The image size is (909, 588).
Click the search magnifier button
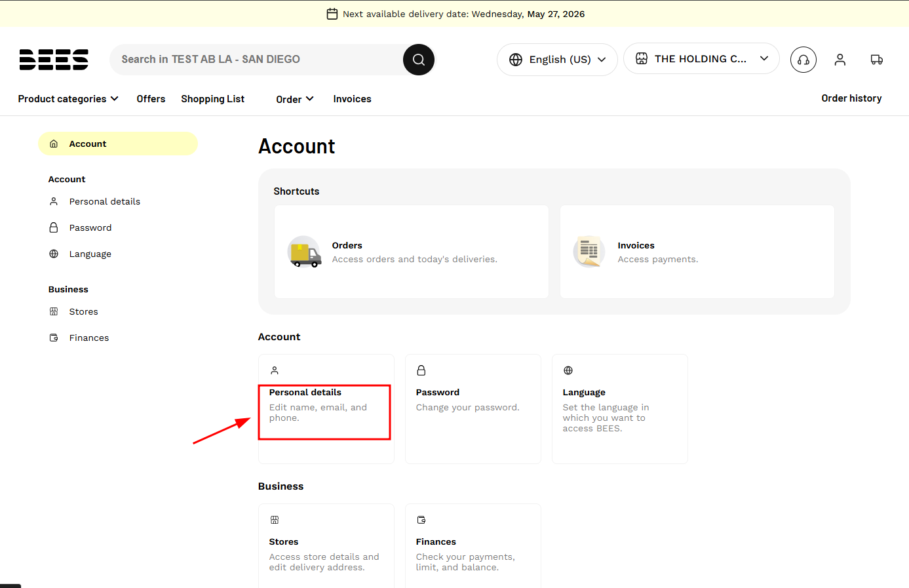[x=419, y=60]
